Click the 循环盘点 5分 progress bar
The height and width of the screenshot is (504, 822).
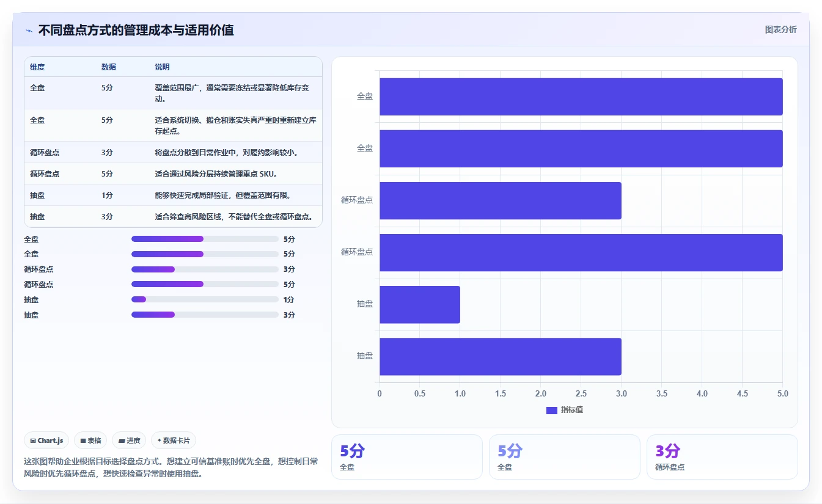point(205,284)
